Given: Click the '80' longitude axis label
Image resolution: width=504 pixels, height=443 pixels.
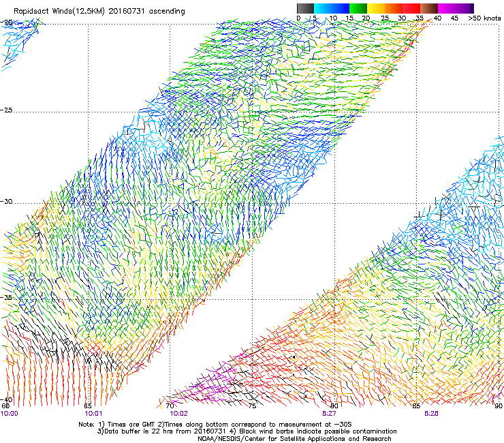Looking at the screenshot, I should click(x=334, y=406).
